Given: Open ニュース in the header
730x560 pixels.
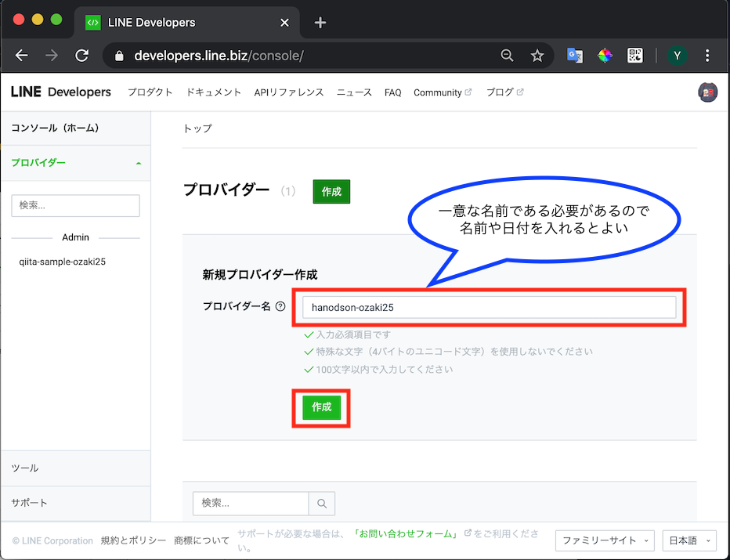Looking at the screenshot, I should 354,92.
